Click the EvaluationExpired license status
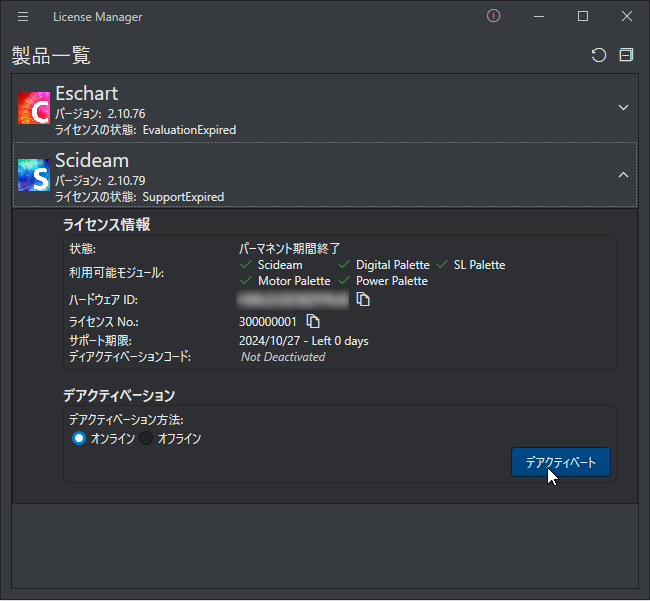This screenshot has width=650, height=601. (x=189, y=130)
